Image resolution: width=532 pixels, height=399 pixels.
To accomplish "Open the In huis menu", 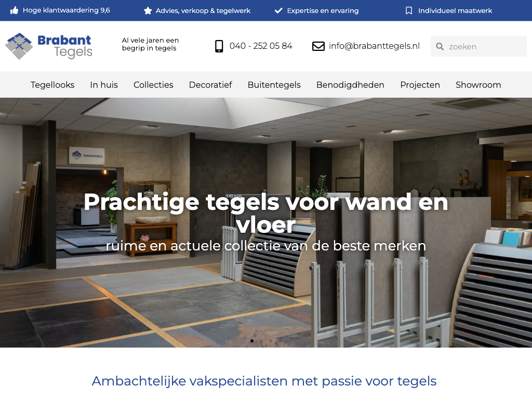I will pyautogui.click(x=104, y=85).
